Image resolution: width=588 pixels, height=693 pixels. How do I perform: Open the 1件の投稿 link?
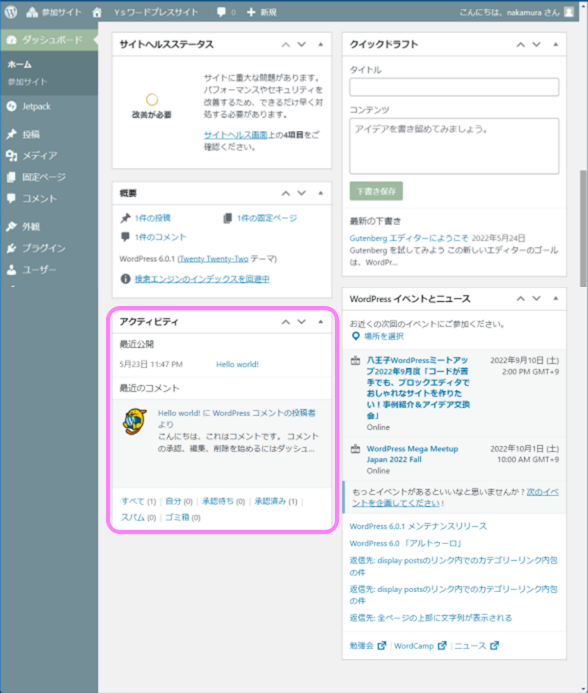(153, 218)
